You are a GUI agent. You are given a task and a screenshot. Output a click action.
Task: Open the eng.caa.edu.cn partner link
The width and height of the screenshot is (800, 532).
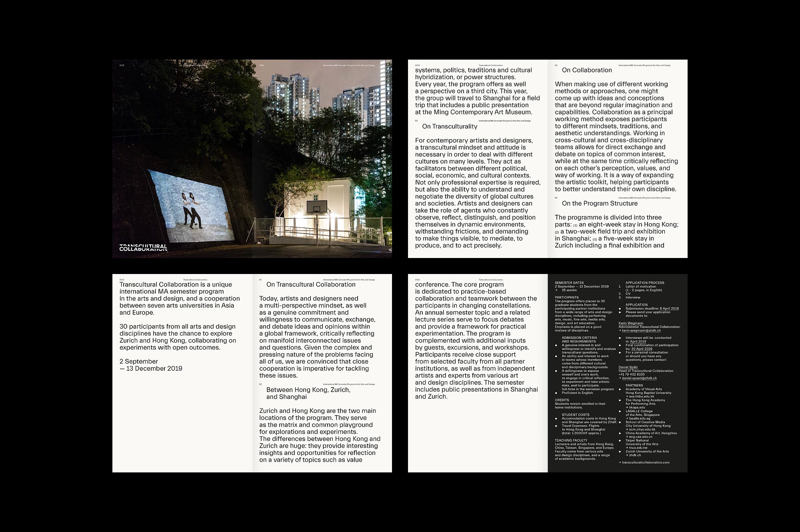click(640, 437)
